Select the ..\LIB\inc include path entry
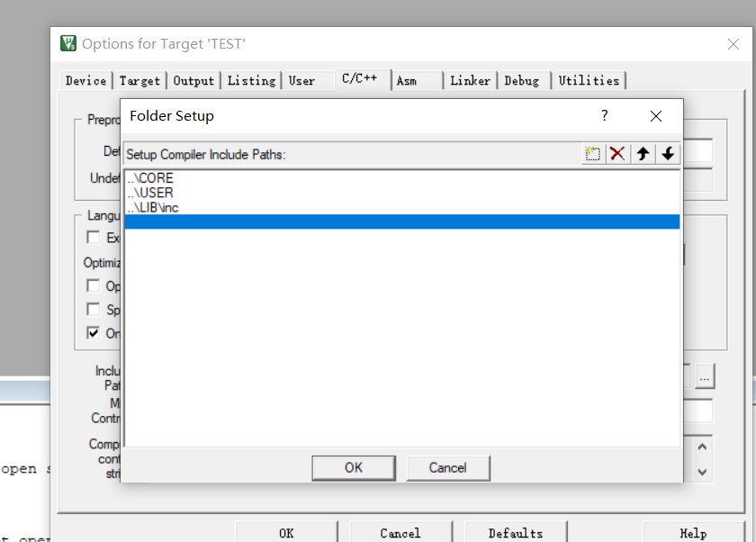756x542 pixels. (402, 208)
